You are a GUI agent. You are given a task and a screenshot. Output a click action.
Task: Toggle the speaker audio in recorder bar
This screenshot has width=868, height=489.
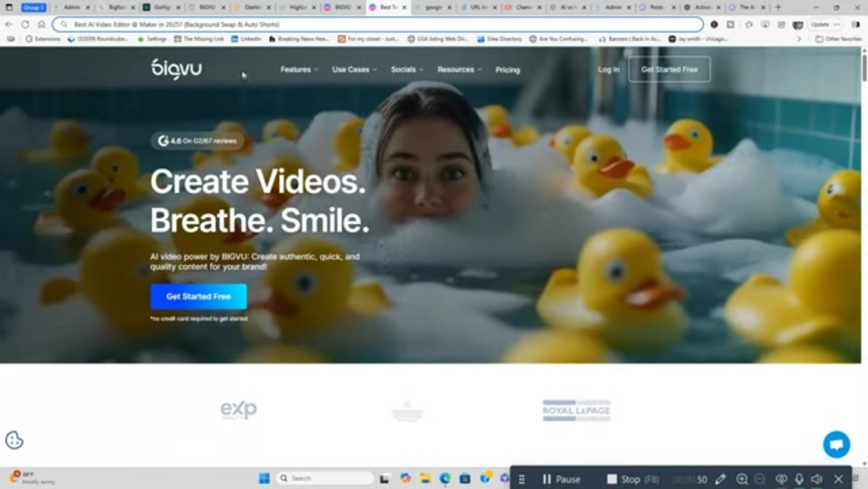[x=817, y=479]
